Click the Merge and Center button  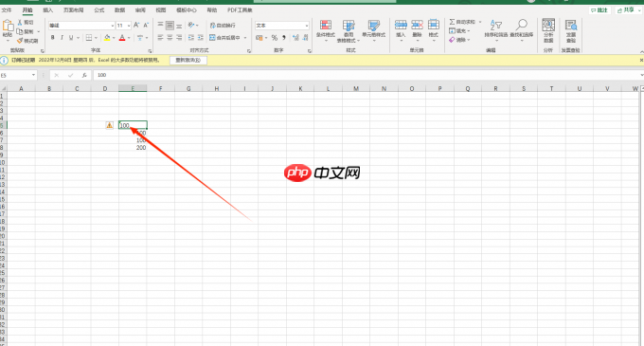(x=224, y=38)
